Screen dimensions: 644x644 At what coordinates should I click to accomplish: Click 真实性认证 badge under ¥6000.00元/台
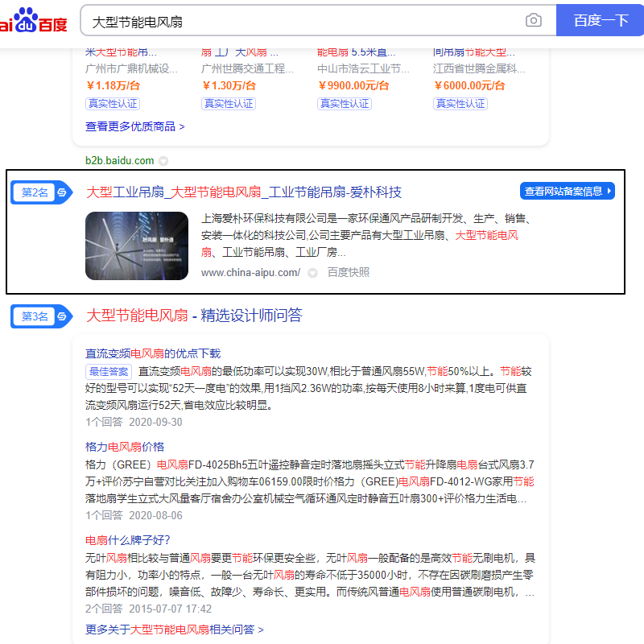460,104
